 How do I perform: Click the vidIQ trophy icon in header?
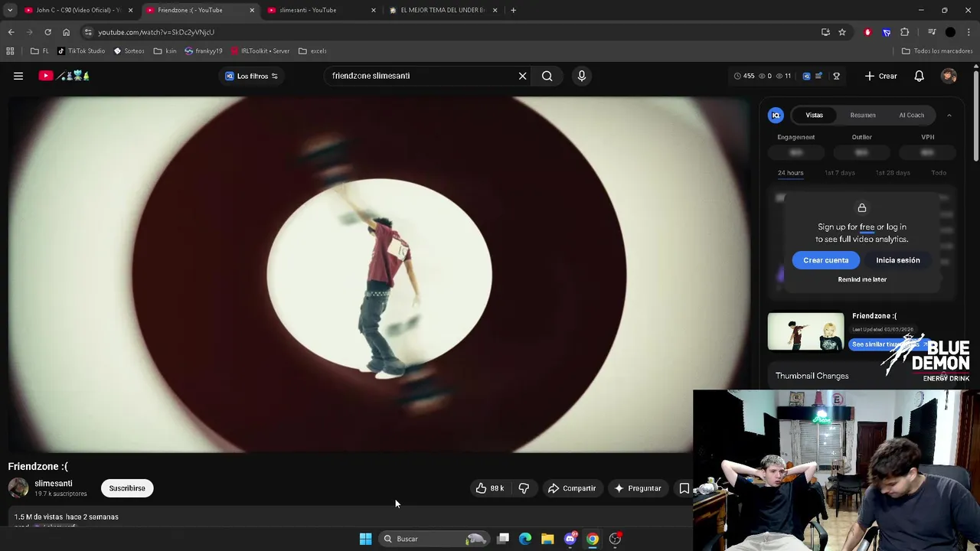(836, 76)
